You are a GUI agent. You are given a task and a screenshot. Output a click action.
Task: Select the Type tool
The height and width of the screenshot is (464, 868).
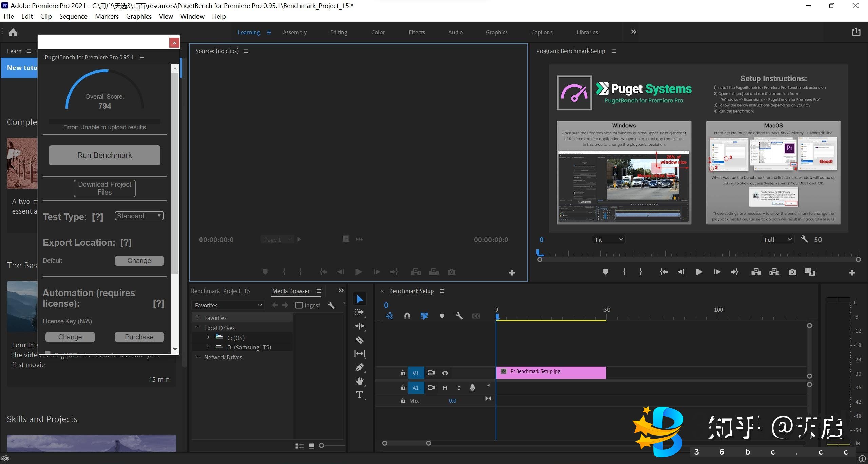(360, 395)
